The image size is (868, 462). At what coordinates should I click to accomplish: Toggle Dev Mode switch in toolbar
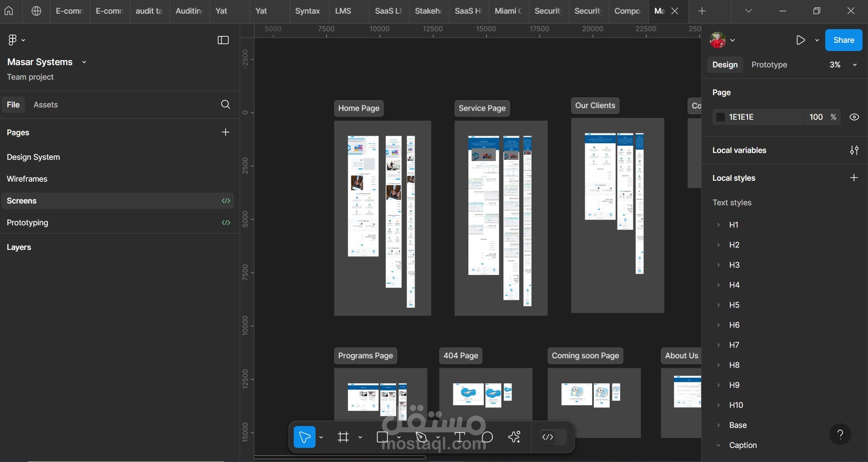click(x=553, y=437)
